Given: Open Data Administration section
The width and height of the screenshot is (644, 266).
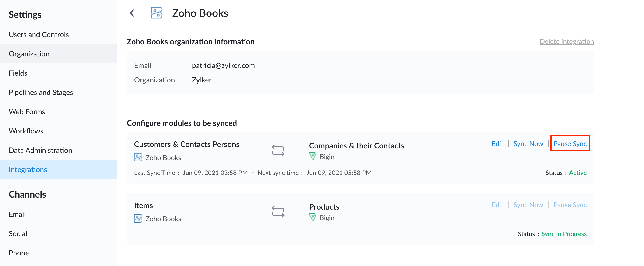Looking at the screenshot, I should 40,150.
